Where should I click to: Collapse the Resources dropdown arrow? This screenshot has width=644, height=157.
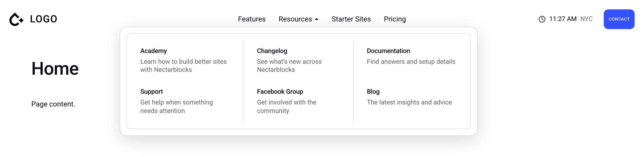coord(316,19)
